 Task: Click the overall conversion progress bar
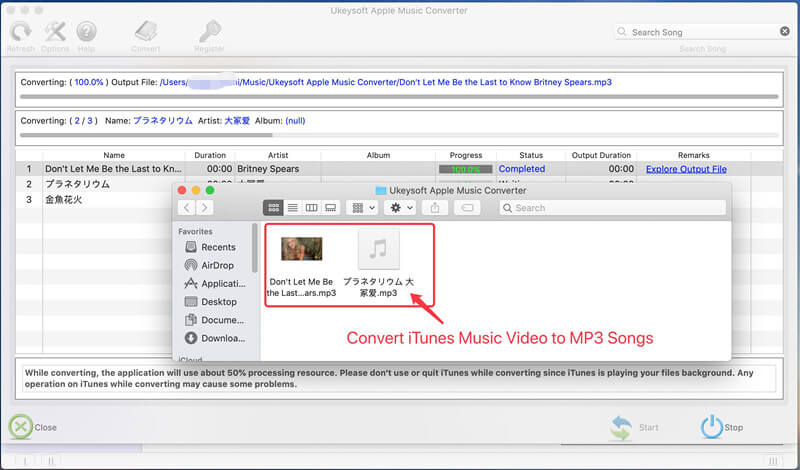pos(399,135)
